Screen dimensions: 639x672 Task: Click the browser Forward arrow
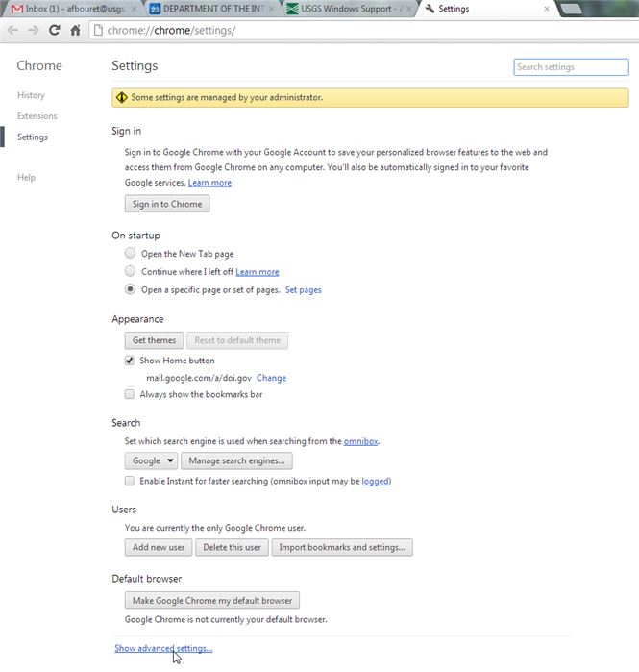point(34,30)
